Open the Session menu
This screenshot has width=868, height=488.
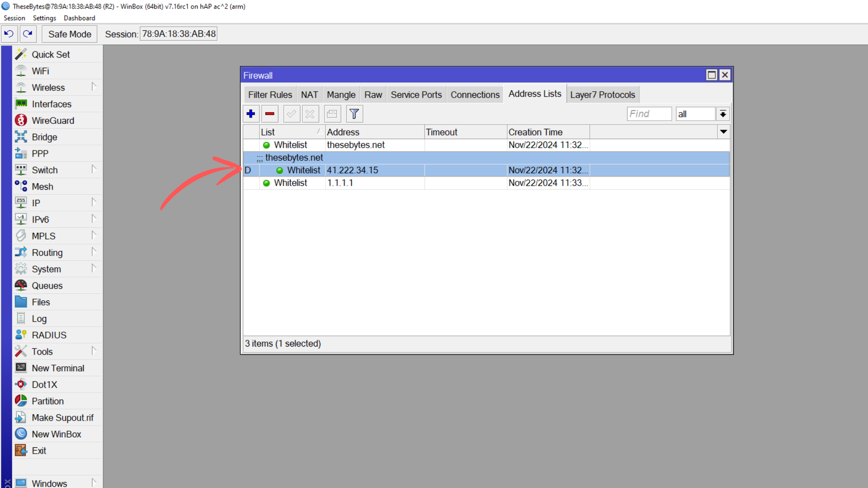[14, 18]
